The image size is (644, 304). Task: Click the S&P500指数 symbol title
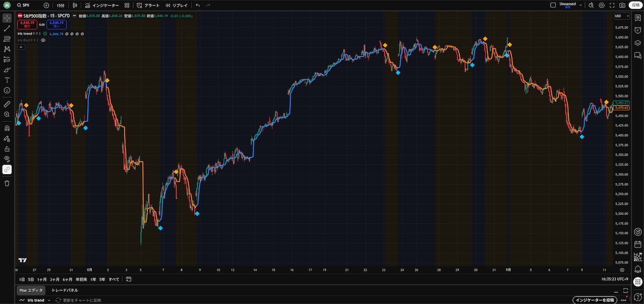(x=35, y=16)
